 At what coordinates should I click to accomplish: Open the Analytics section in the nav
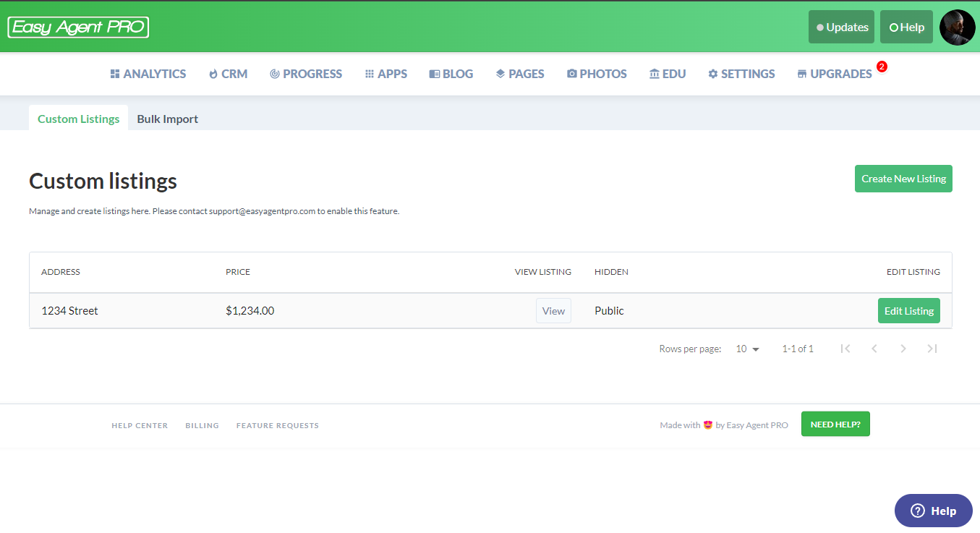pos(148,74)
